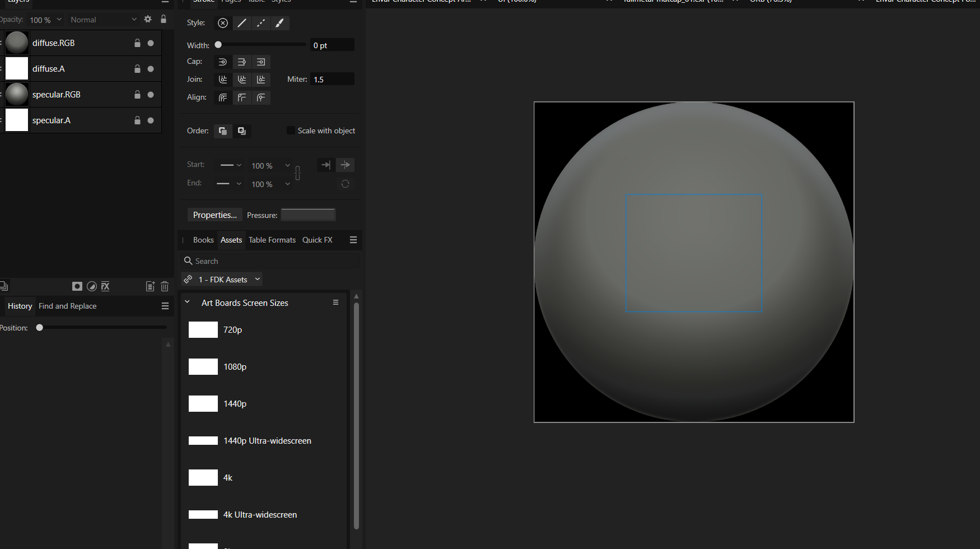
Task: Select the square cap option
Action: pos(260,62)
